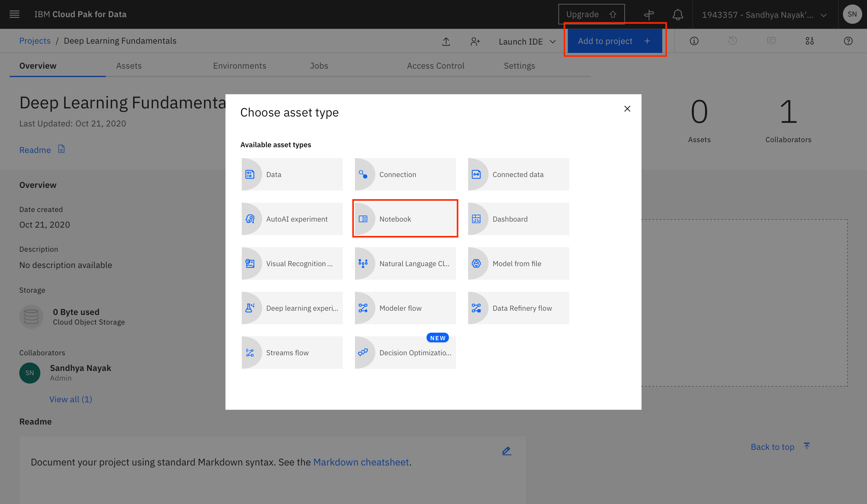Click the Dashboard asset type icon
The width and height of the screenshot is (867, 504).
pos(476,218)
